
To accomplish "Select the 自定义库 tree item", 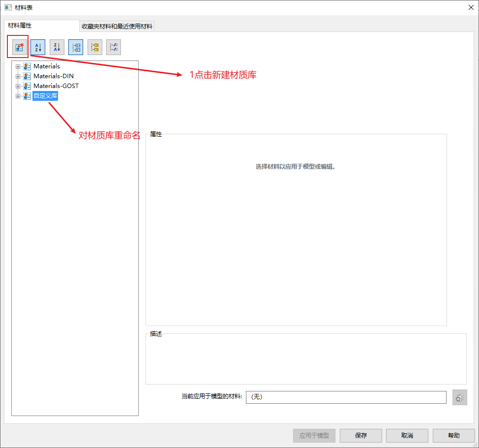I will (45, 96).
